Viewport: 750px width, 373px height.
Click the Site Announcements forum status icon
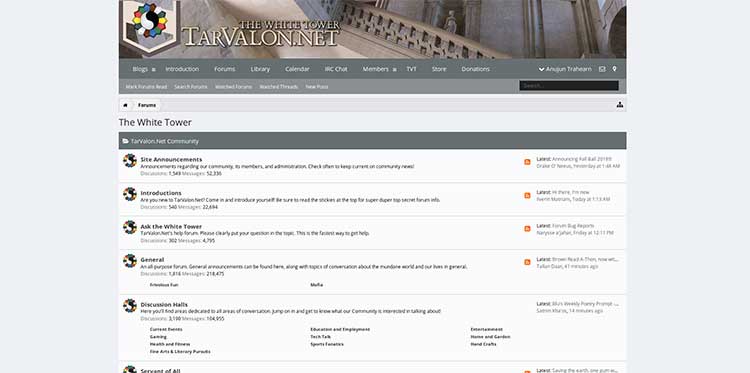(130, 160)
